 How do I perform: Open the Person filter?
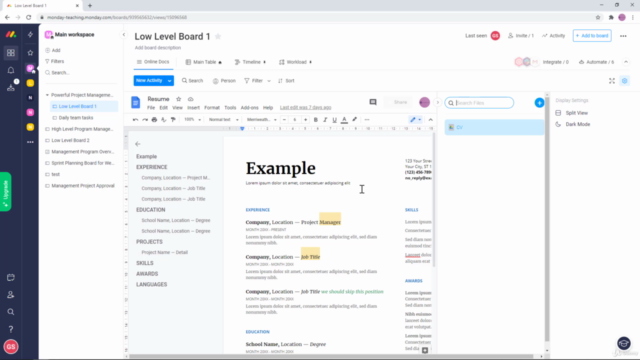coord(224,81)
